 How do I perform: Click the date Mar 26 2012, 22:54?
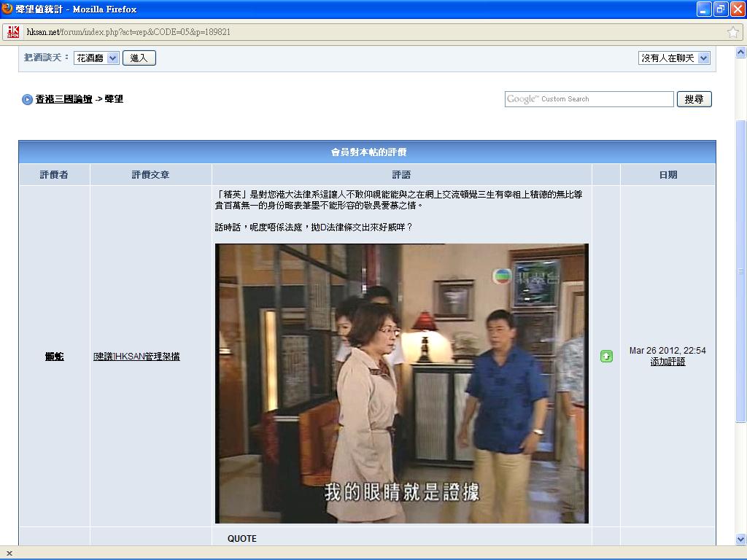(667, 351)
